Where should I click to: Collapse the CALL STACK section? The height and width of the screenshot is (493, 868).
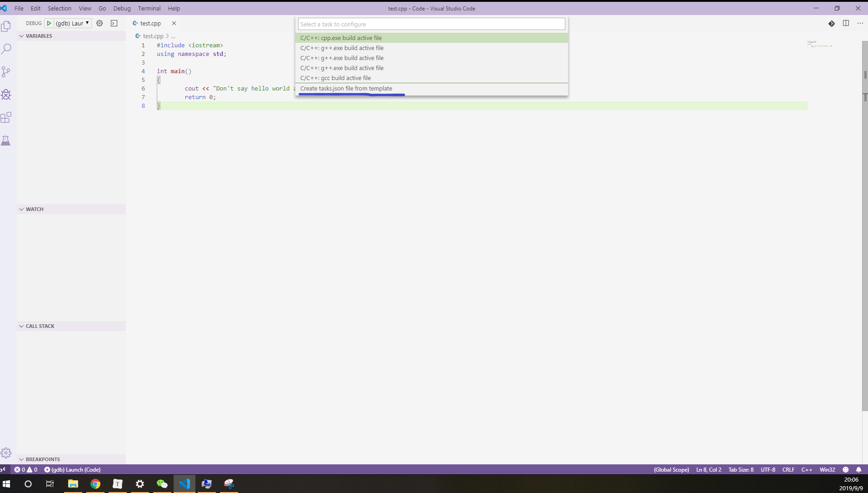[71, 326]
